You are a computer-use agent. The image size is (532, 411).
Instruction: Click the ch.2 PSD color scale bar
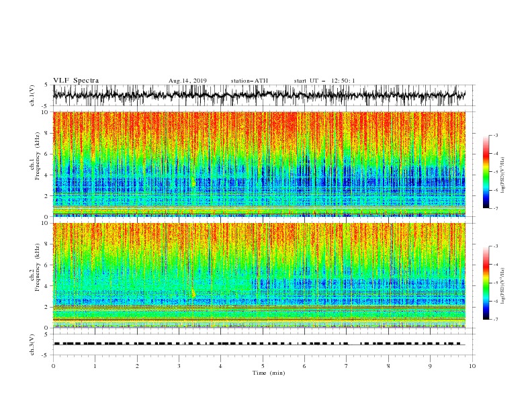[486, 283]
